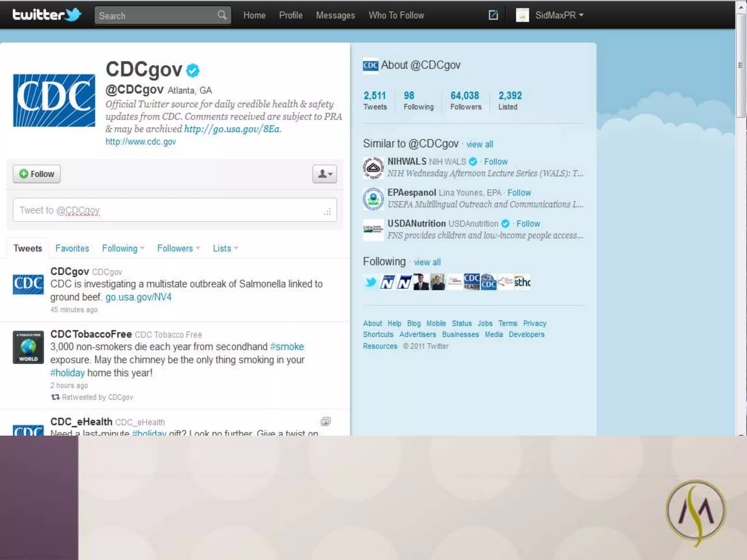Switch to the Favorites tab

click(x=72, y=248)
